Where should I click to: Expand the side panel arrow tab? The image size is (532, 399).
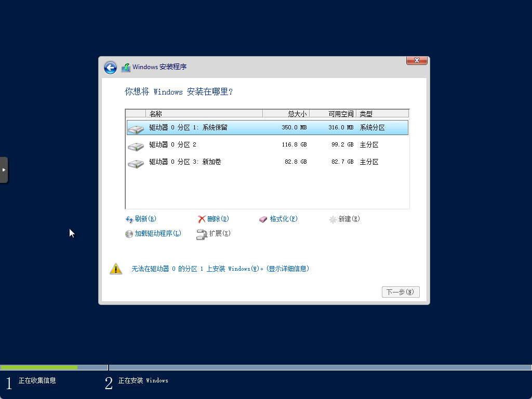click(x=4, y=170)
